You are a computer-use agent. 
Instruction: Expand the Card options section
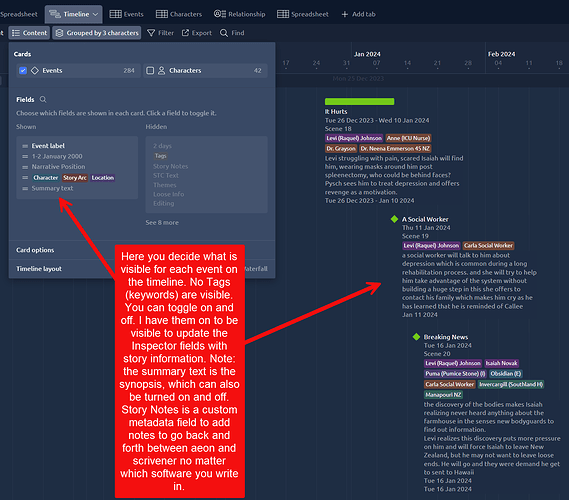tap(35, 250)
